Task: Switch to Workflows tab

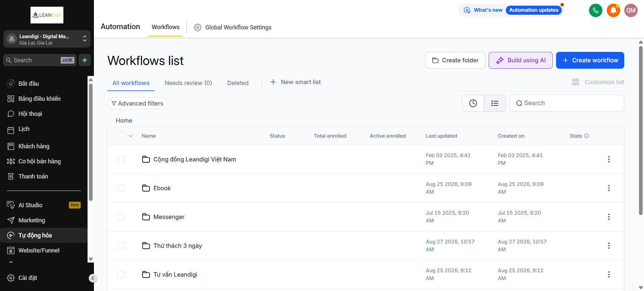Action: [x=166, y=27]
